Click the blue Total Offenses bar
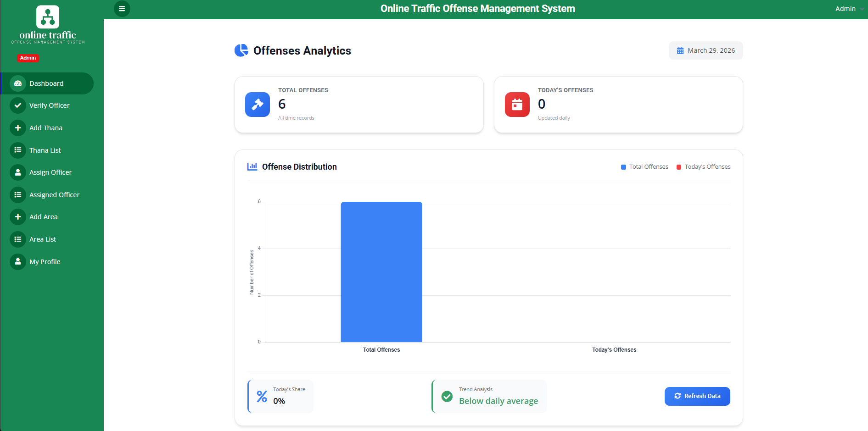 coord(381,271)
